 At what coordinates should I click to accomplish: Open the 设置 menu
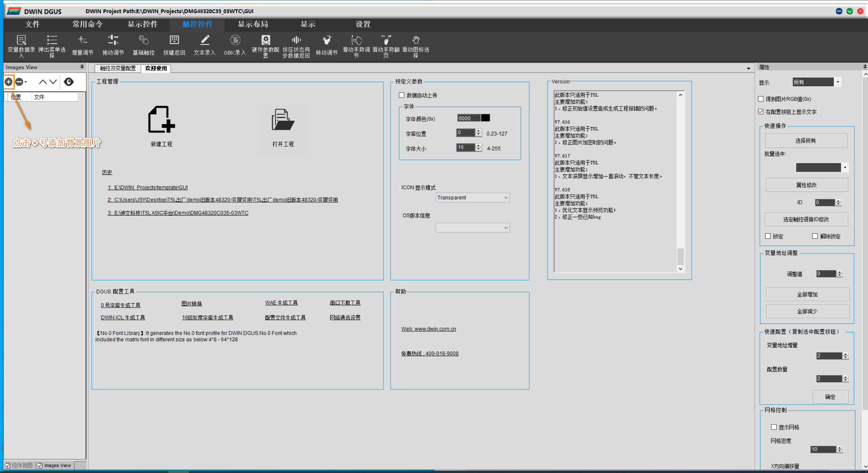[363, 24]
